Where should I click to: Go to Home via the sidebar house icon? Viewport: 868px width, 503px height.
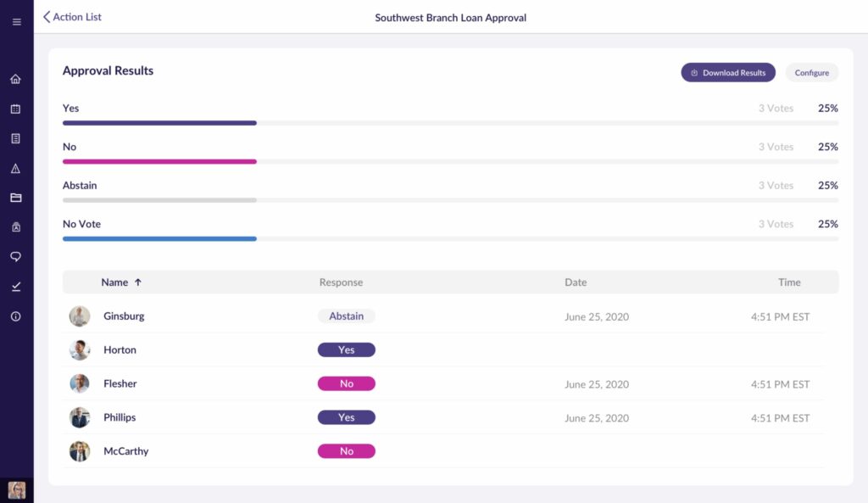(16, 80)
